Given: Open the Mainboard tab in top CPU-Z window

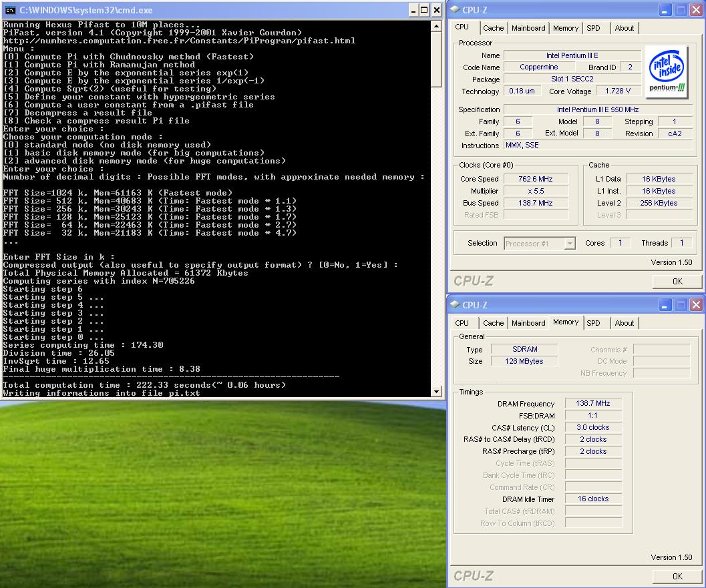Looking at the screenshot, I should (x=528, y=28).
